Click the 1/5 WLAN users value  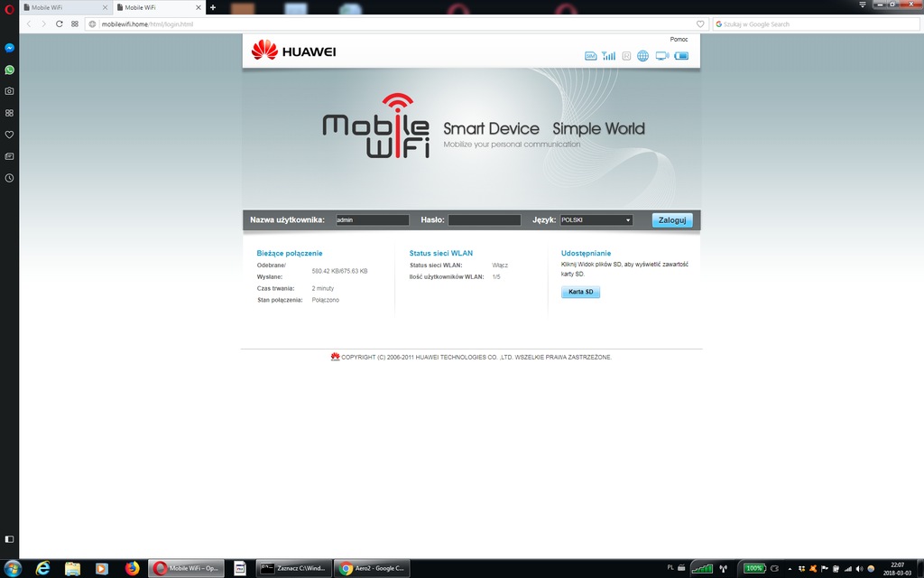click(496, 276)
